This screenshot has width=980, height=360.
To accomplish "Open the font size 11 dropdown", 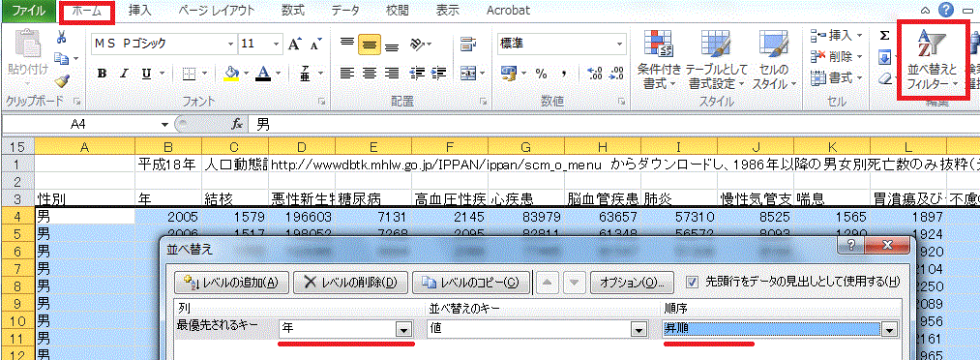I will point(278,44).
